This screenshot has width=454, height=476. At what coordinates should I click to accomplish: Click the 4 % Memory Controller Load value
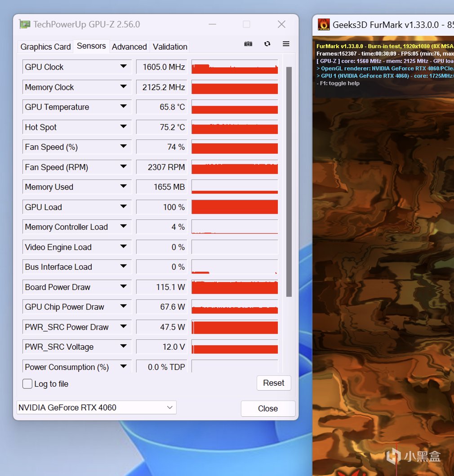[x=162, y=227]
